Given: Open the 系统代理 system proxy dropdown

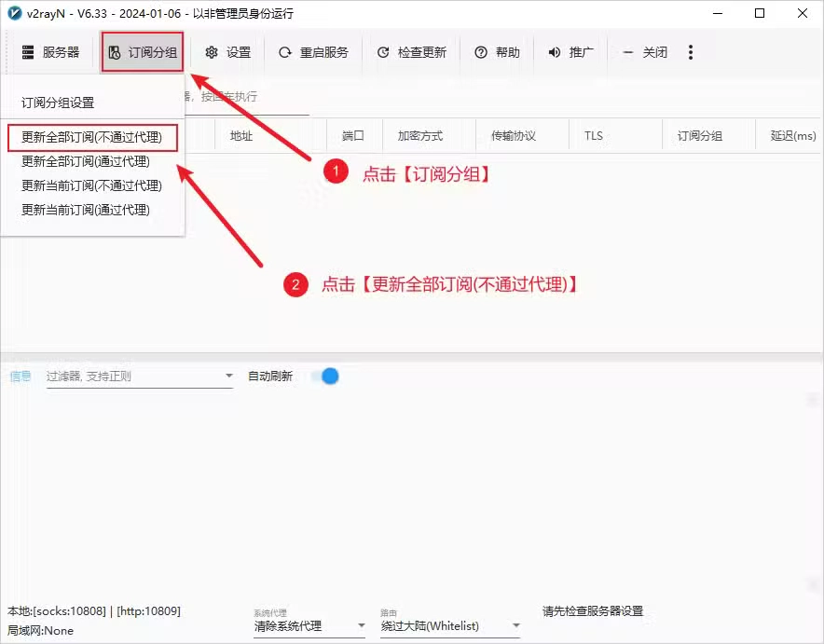Looking at the screenshot, I should [309, 625].
